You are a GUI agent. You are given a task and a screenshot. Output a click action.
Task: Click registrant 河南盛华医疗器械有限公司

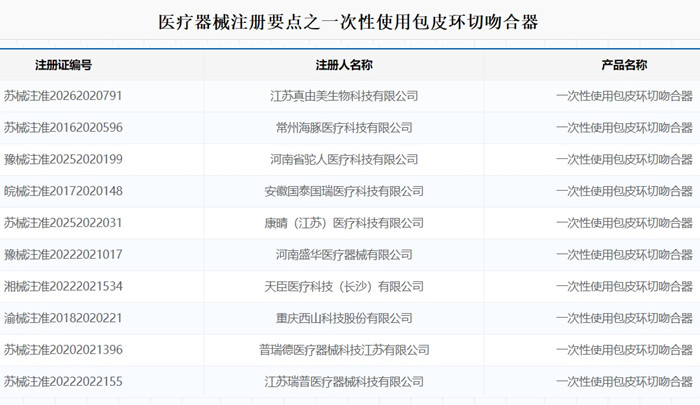click(344, 255)
